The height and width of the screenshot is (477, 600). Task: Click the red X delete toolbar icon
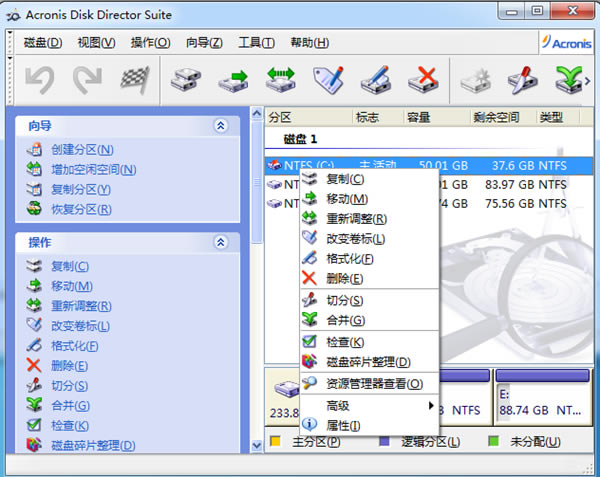[424, 78]
